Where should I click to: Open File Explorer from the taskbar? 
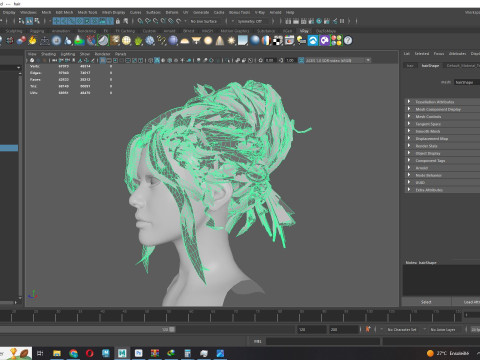(57, 353)
